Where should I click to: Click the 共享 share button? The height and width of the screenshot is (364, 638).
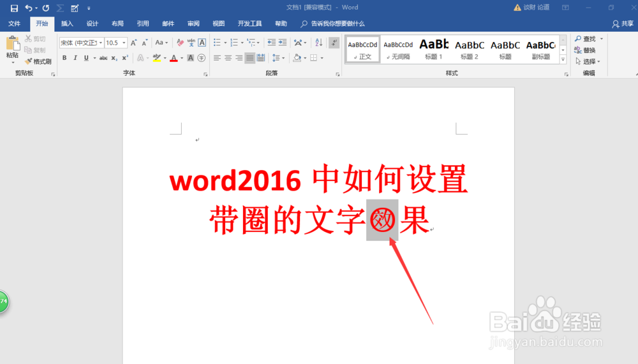tap(623, 24)
